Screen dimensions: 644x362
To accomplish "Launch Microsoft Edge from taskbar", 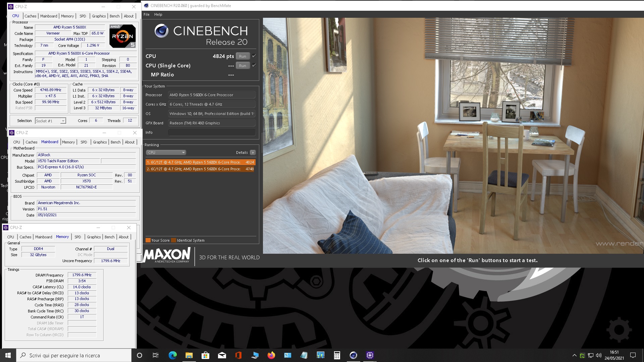I will click(x=172, y=355).
